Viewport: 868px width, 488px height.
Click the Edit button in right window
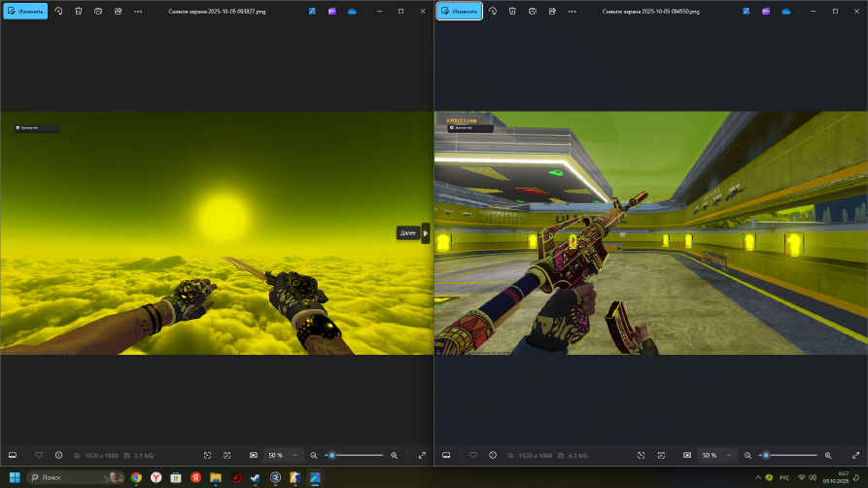pyautogui.click(x=459, y=12)
